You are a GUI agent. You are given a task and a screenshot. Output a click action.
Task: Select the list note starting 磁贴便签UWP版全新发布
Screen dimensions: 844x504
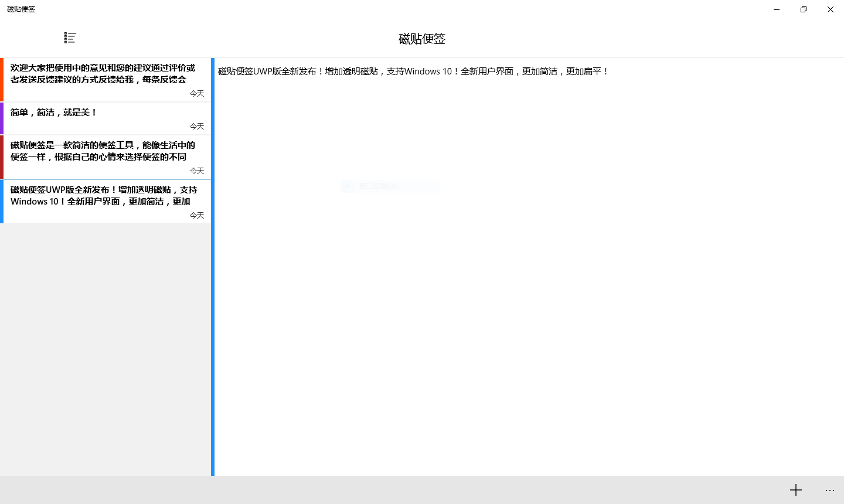click(105, 202)
